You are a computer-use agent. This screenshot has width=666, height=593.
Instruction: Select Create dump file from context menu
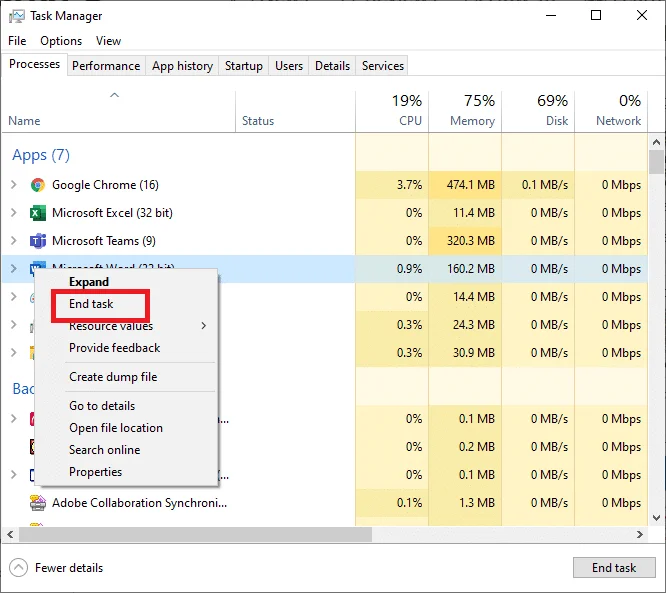(113, 377)
